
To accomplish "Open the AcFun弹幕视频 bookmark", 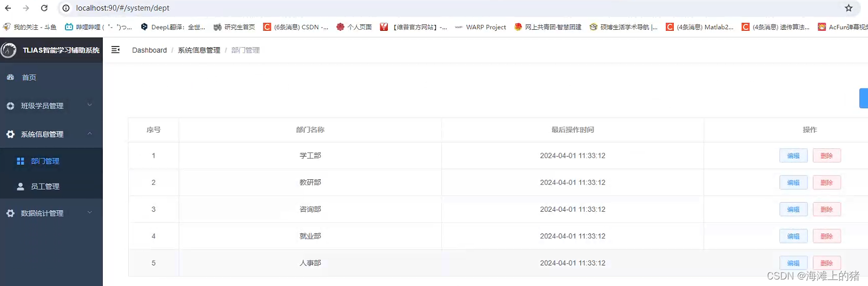I will [843, 27].
